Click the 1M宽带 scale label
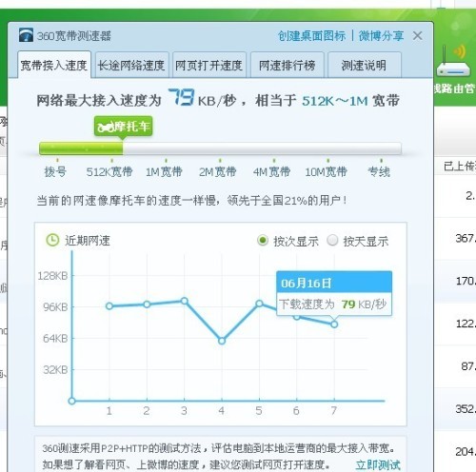Image resolution: width=476 pixels, height=472 pixels. [164, 171]
